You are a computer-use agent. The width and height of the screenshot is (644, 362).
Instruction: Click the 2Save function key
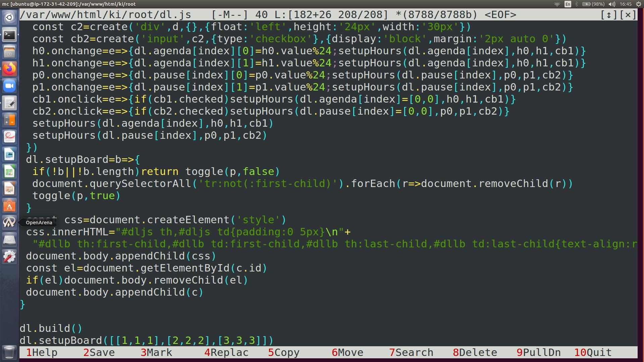[x=99, y=353]
